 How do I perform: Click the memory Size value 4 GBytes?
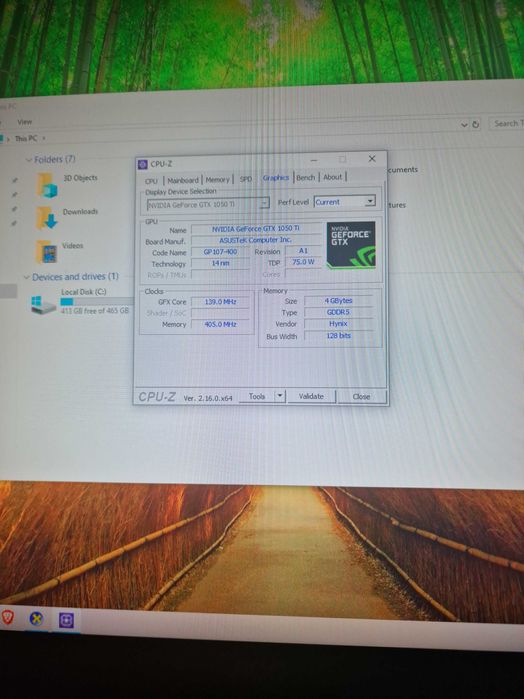[x=338, y=301]
